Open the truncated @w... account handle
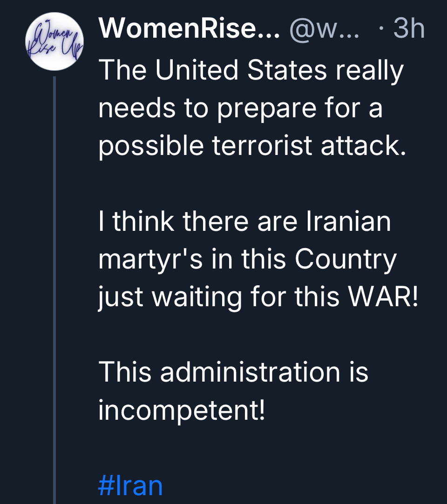447x504 pixels. point(325,30)
